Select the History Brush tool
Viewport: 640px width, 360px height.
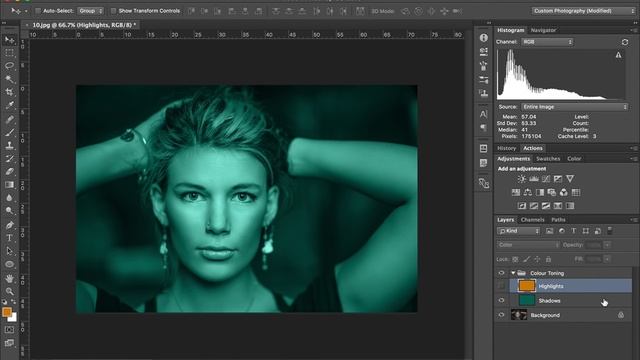(x=9, y=158)
